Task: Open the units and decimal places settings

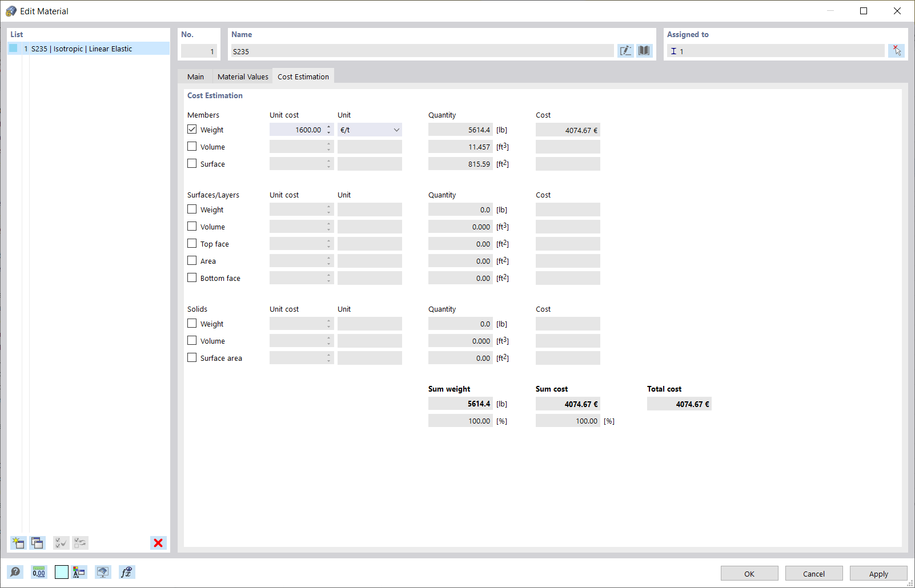Action: click(x=39, y=572)
